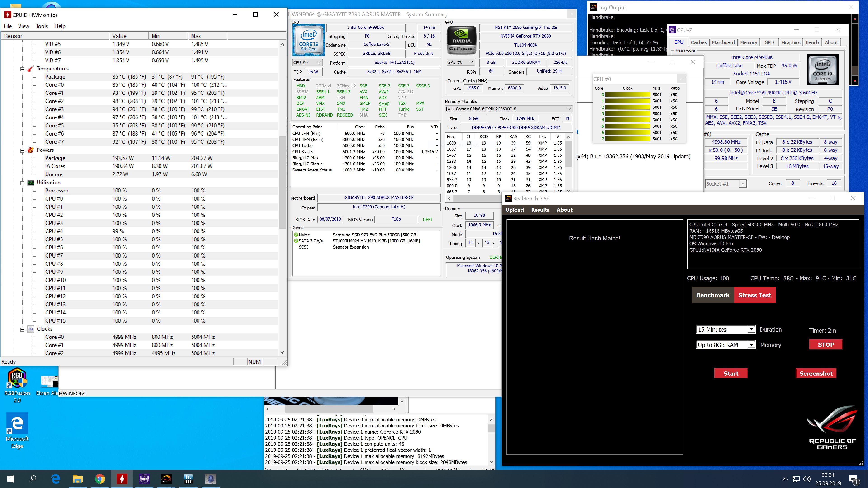Select the Core #2 temperature row
This screenshot has height=488, width=868.
(x=139, y=101)
